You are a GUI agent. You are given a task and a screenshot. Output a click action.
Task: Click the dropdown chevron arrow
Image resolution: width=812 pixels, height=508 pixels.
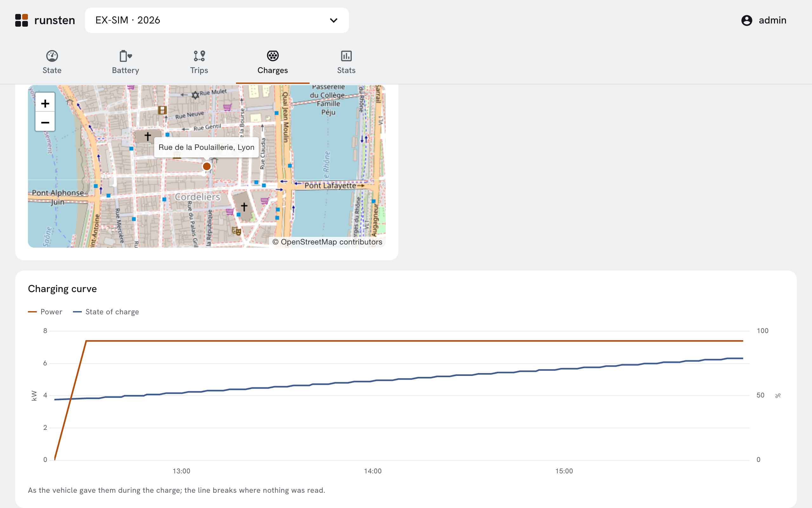pyautogui.click(x=334, y=20)
